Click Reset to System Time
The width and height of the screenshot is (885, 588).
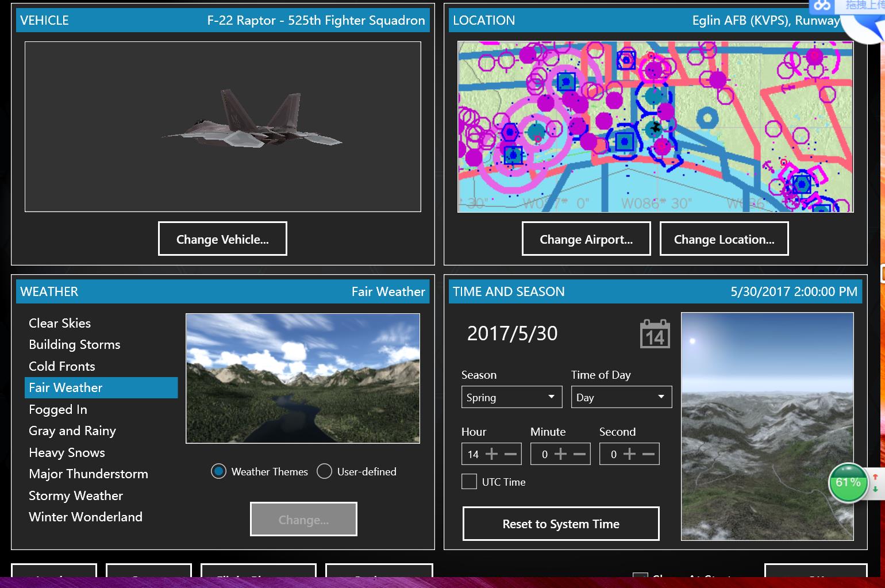[x=561, y=524]
